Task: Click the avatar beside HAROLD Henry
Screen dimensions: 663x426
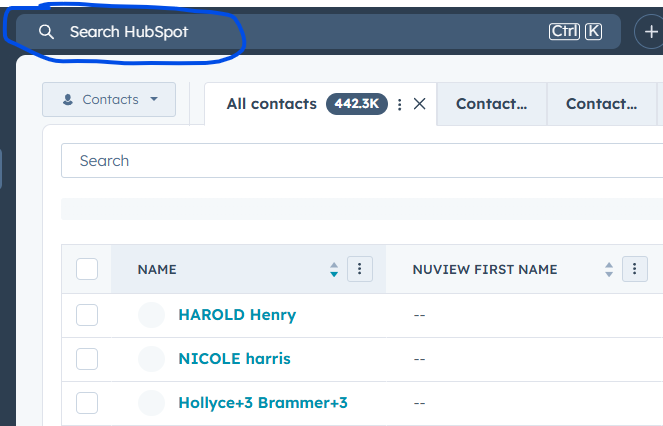Action: tap(151, 315)
